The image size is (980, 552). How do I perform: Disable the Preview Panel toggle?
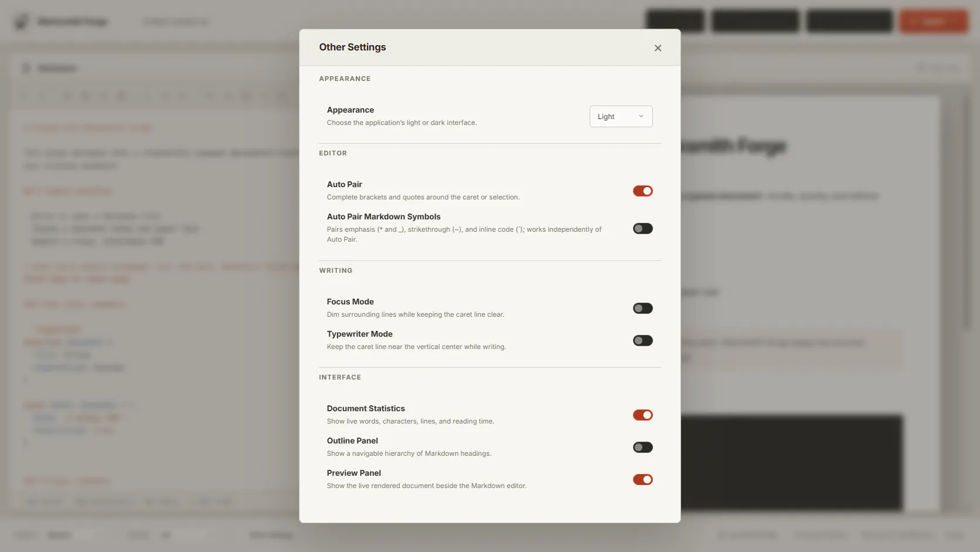tap(642, 480)
